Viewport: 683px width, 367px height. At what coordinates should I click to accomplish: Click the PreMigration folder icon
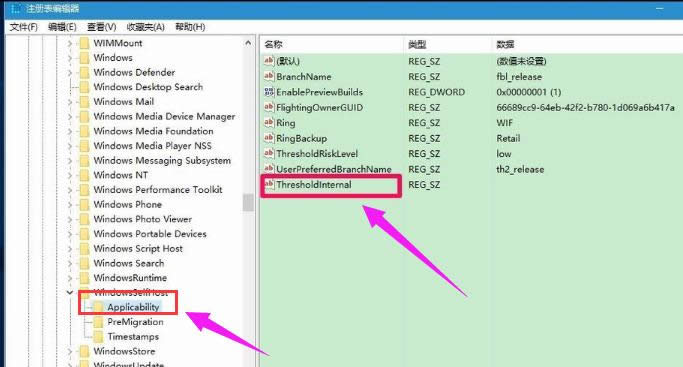pos(99,322)
